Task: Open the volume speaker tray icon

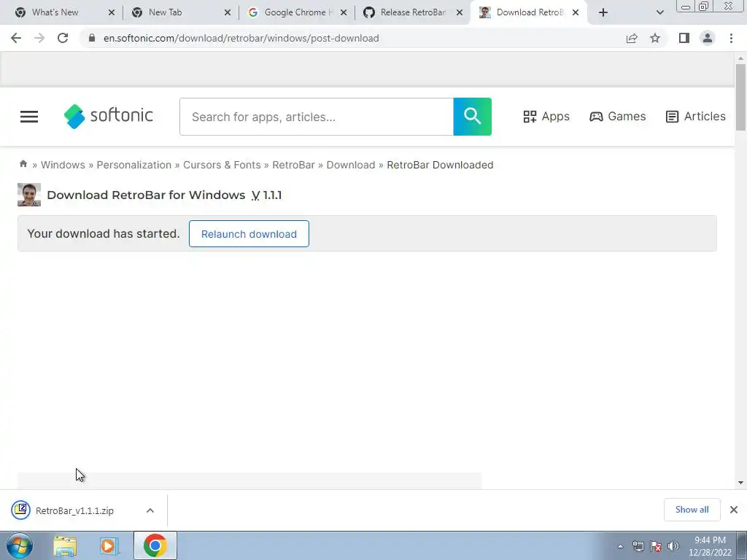Action: tap(673, 546)
